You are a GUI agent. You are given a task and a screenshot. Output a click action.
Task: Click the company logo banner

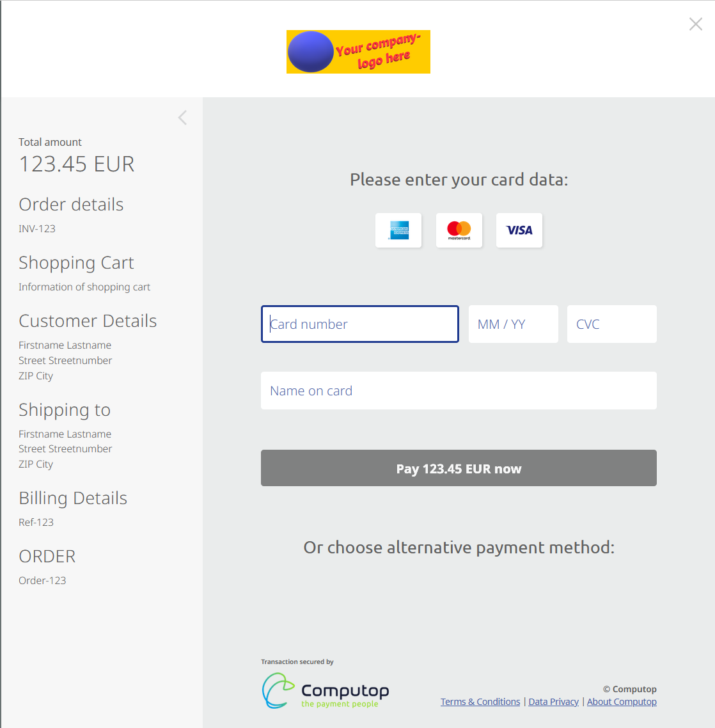358,52
